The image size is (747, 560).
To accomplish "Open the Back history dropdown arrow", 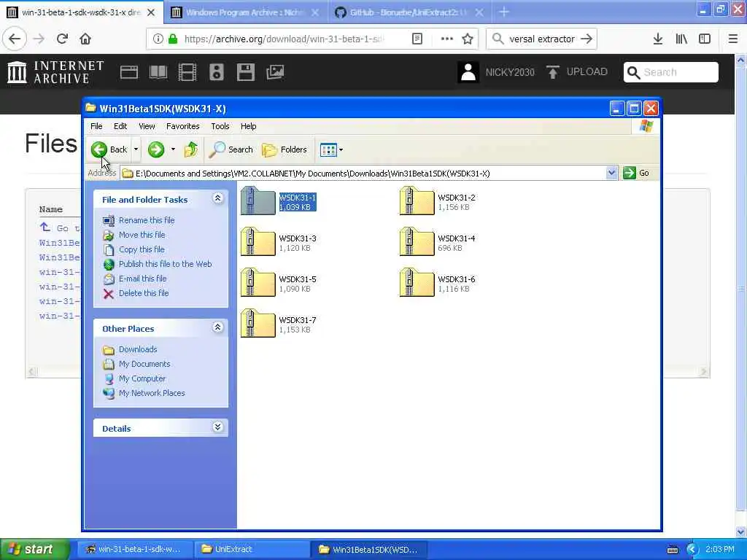I will 136,149.
